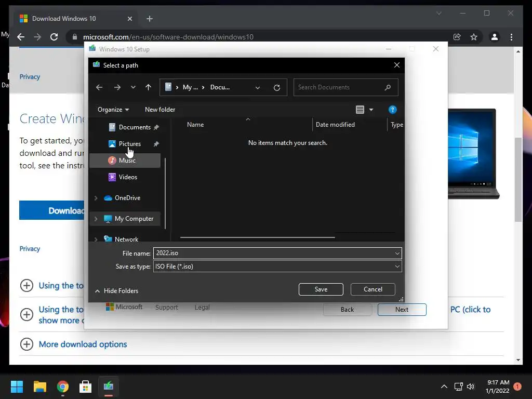532x399 pixels.
Task: Expand address bar path history dropdown
Action: pyautogui.click(x=258, y=87)
